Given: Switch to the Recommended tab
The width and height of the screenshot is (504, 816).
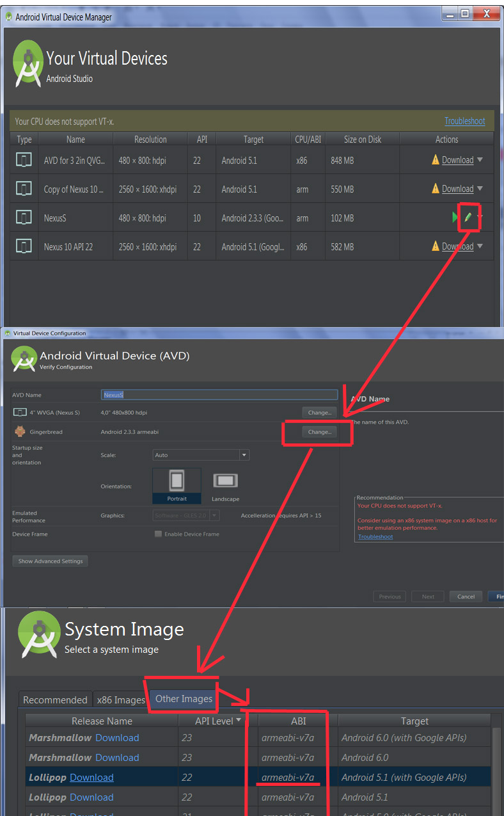Looking at the screenshot, I should tap(55, 700).
